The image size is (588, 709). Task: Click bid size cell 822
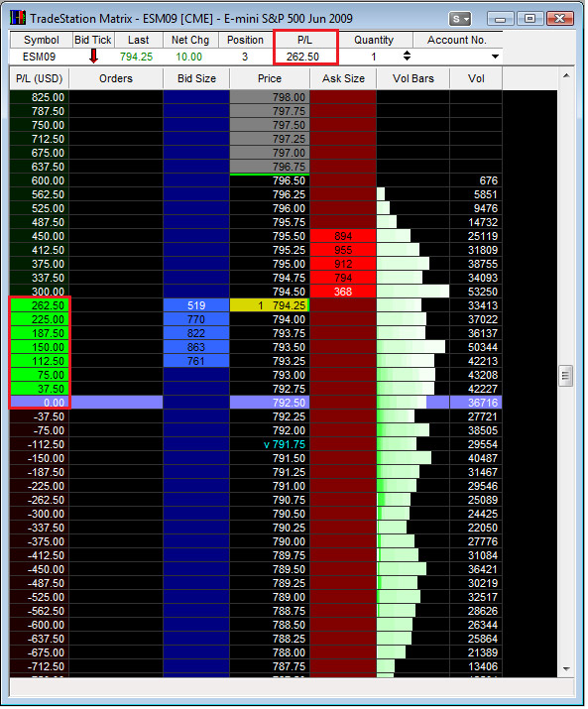point(196,334)
